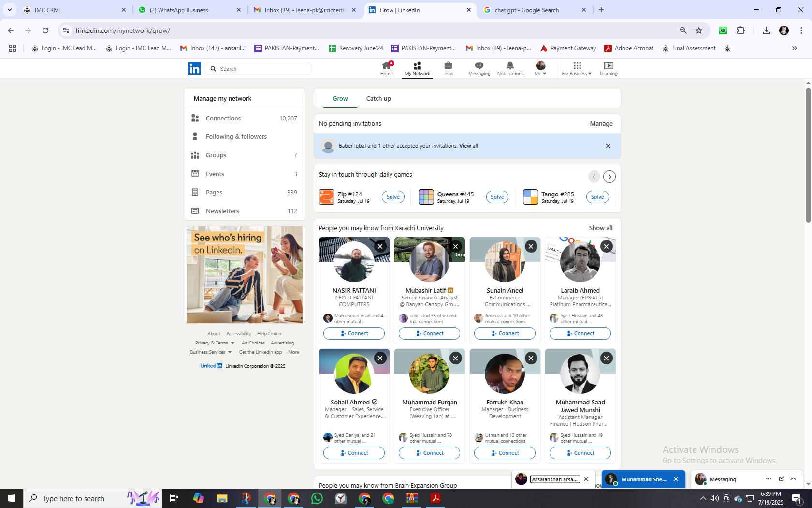Open Groups in network sidebar
Screen dimensions: 812x508
point(245,155)
